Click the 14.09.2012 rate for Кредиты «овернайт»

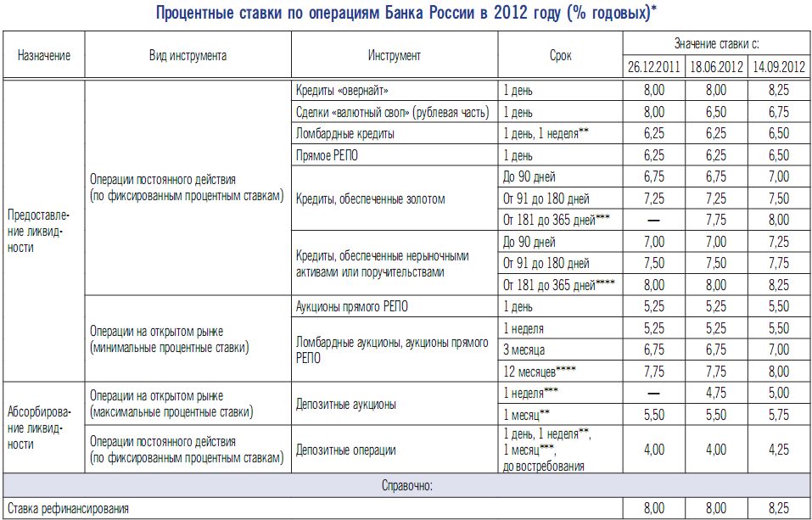pos(779,91)
